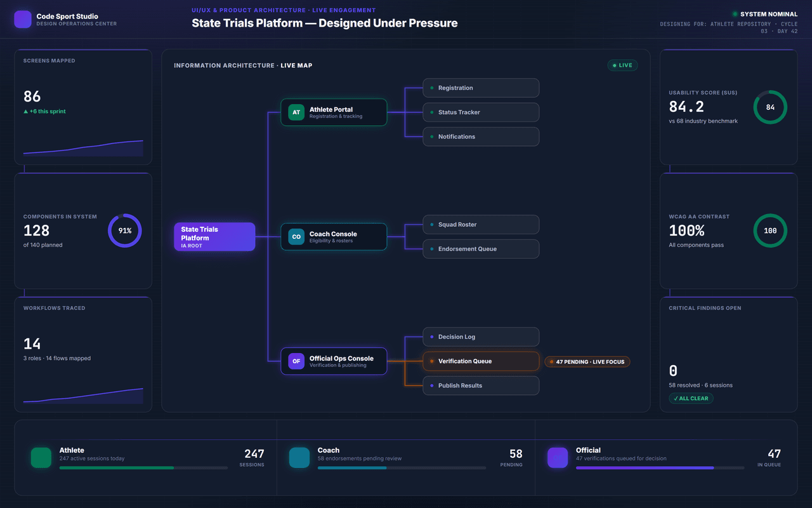
Task: Open the Publish Results node
Action: click(x=481, y=385)
